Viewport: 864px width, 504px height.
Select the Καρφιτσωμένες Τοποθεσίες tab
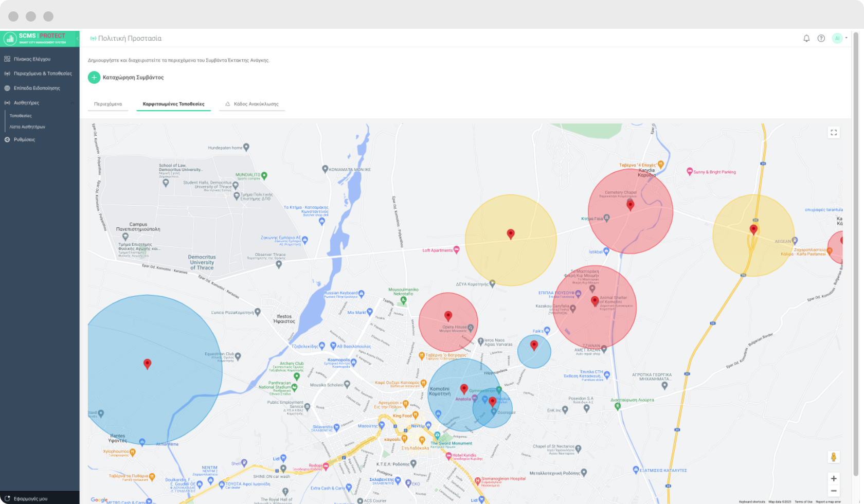pos(173,104)
